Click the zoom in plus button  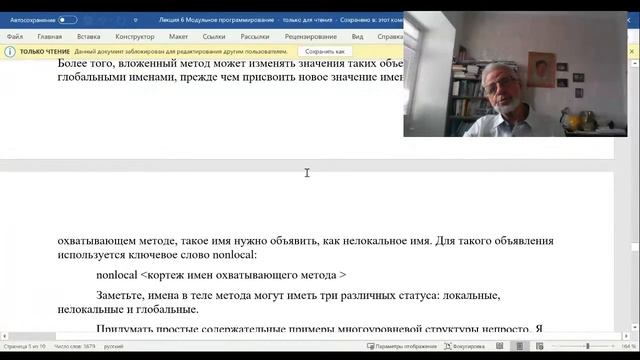(x=613, y=346)
